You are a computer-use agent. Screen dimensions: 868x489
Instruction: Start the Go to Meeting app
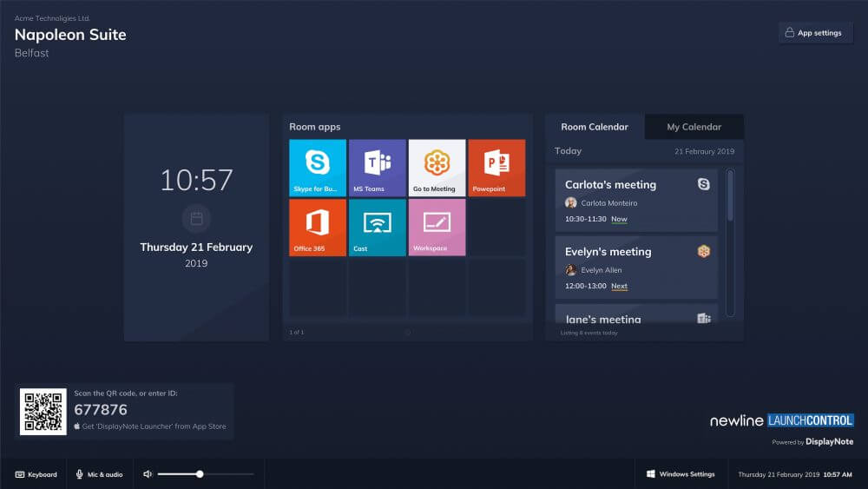437,168
